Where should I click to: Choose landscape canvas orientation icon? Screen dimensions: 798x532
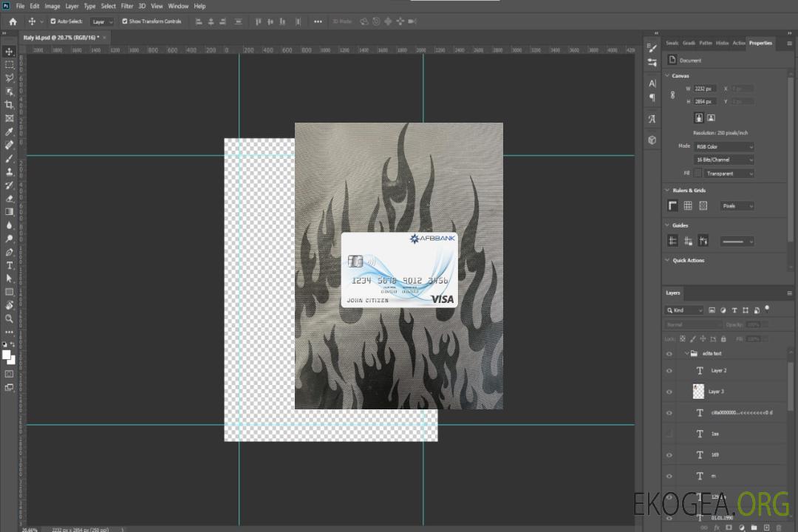click(711, 117)
